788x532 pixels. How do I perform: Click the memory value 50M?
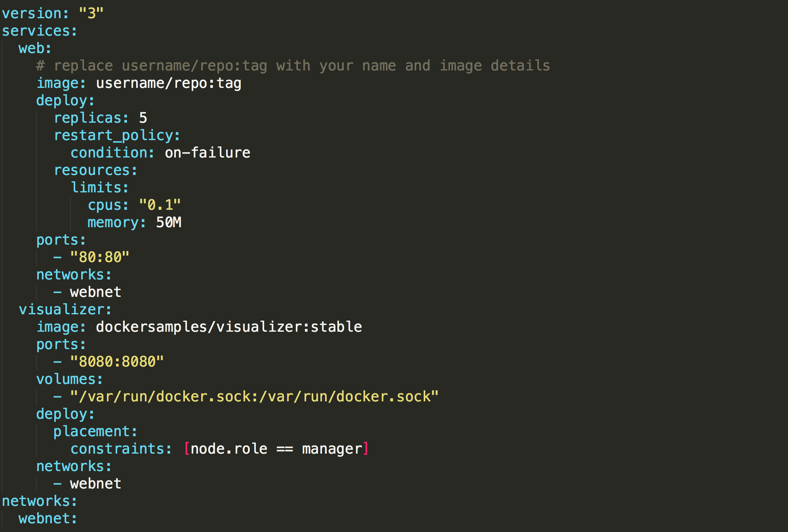(x=169, y=222)
